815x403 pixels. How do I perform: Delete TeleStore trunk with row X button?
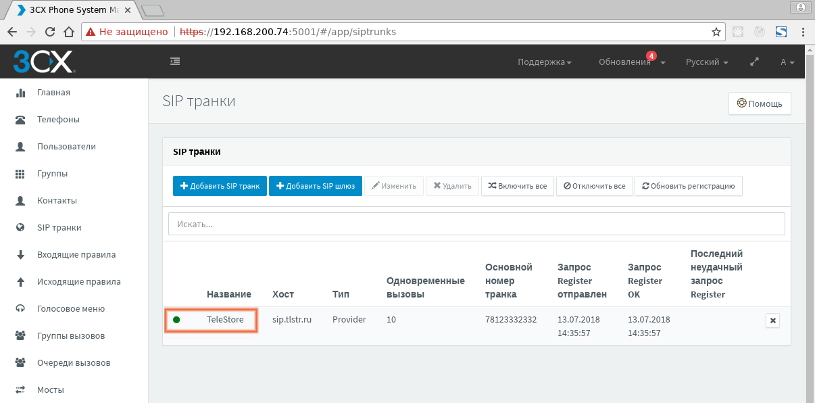[x=772, y=321]
